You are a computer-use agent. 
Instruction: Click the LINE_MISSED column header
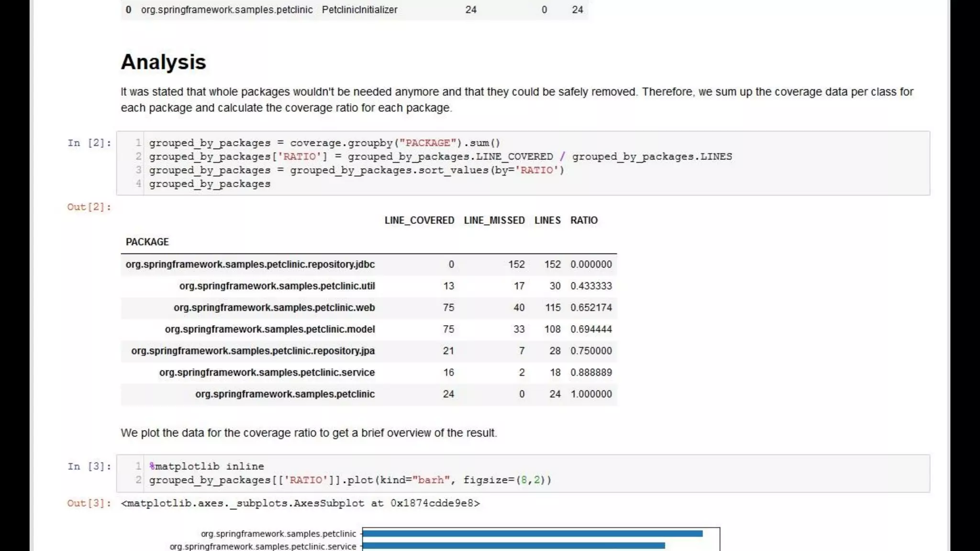click(x=494, y=220)
